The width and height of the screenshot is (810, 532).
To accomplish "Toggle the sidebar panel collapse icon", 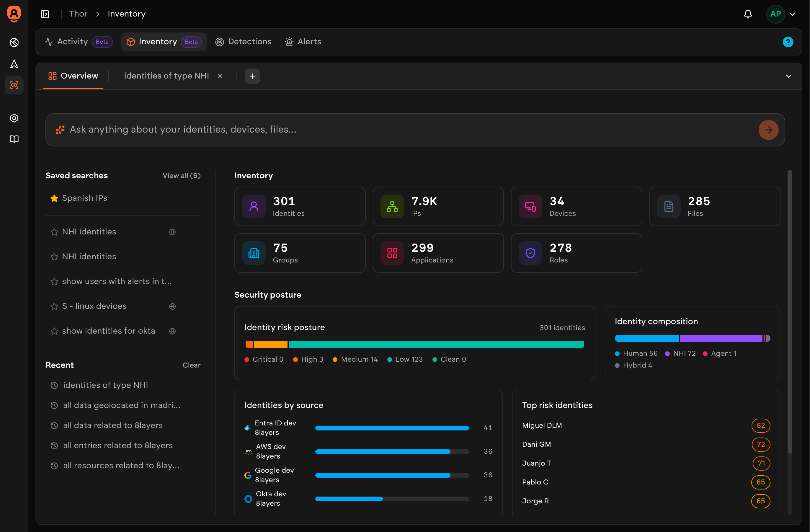I will click(x=45, y=14).
